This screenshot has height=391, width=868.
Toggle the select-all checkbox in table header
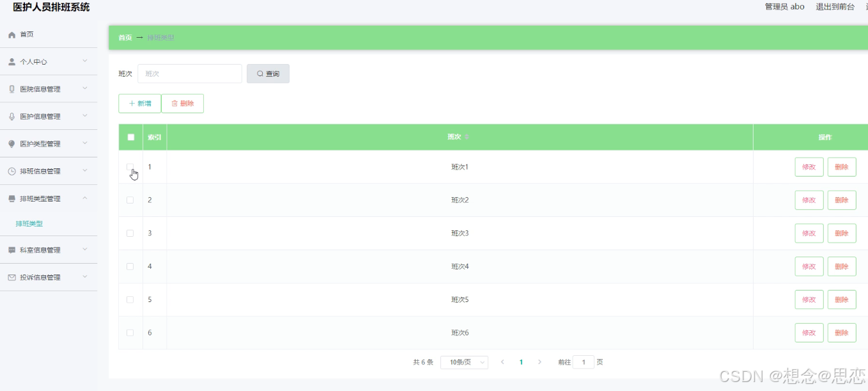(x=131, y=137)
